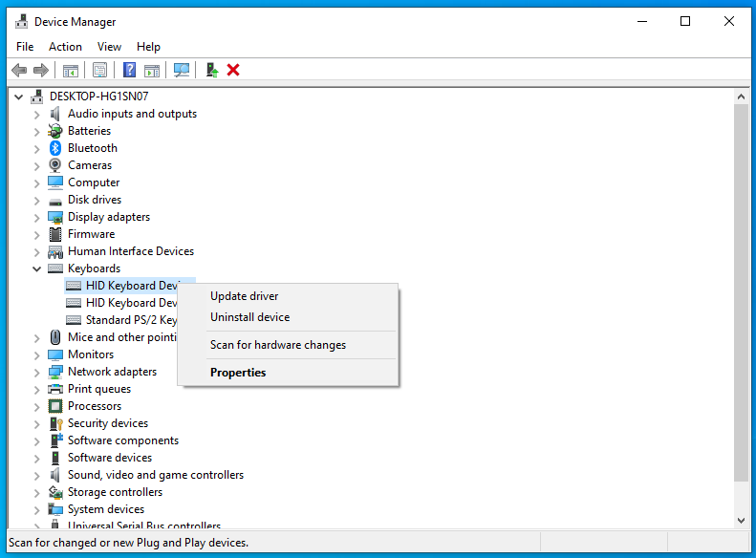Choose Update driver from context menu

[288, 296]
